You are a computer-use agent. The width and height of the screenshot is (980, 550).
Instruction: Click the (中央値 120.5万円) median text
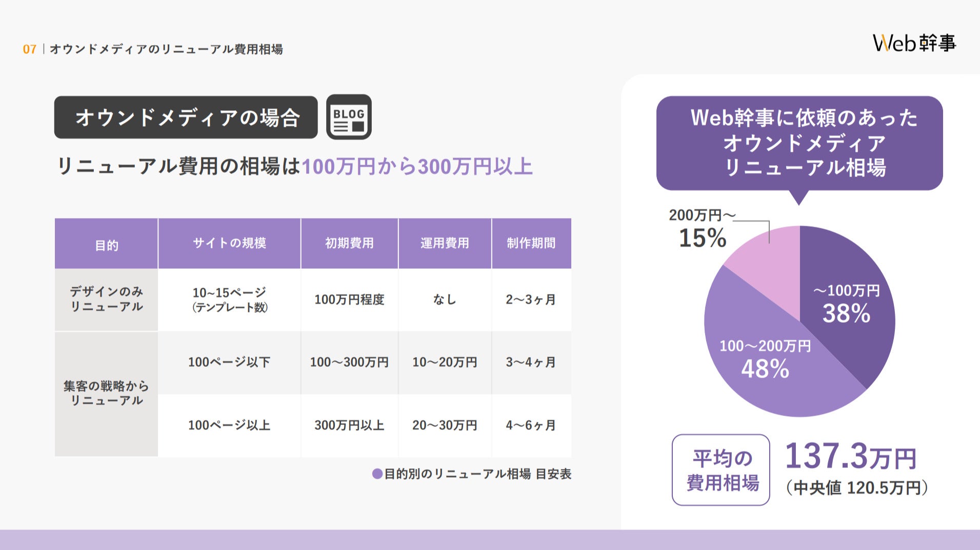point(857,488)
